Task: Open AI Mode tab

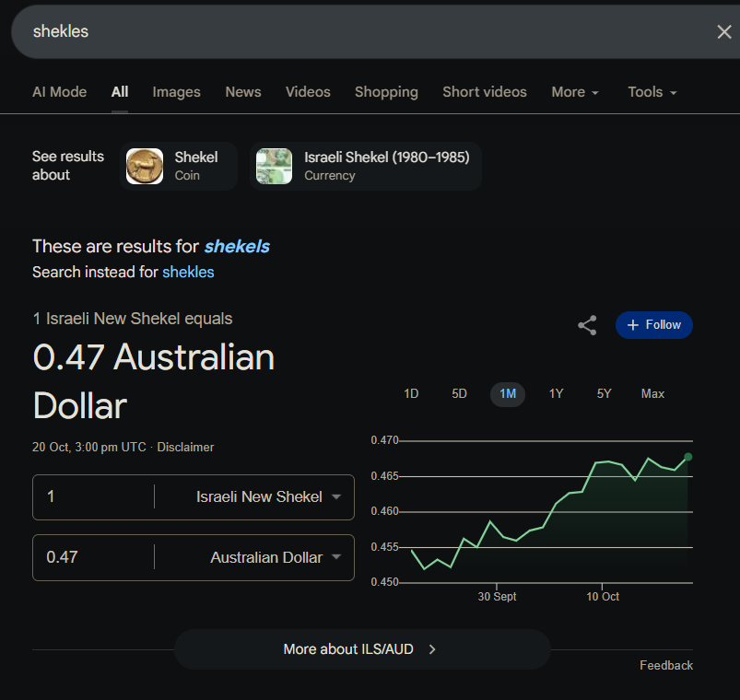Action: [x=60, y=91]
